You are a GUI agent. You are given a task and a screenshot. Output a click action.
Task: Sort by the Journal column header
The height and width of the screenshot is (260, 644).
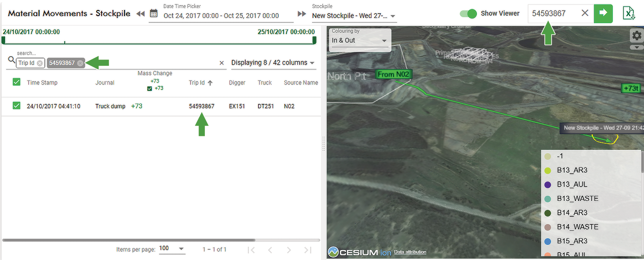[105, 83]
